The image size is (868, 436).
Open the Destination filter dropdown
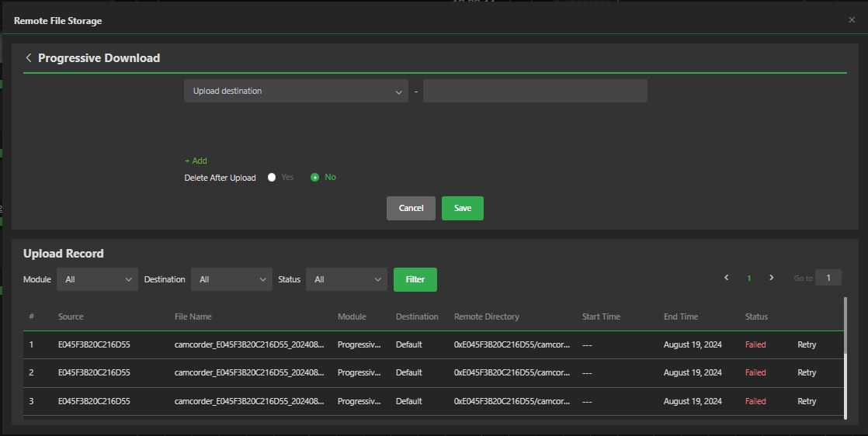pos(231,279)
